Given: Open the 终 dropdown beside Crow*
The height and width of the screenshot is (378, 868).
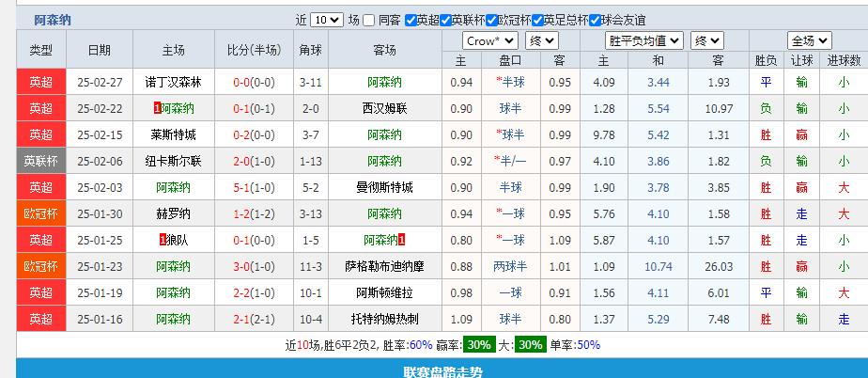Looking at the screenshot, I should point(541,41).
